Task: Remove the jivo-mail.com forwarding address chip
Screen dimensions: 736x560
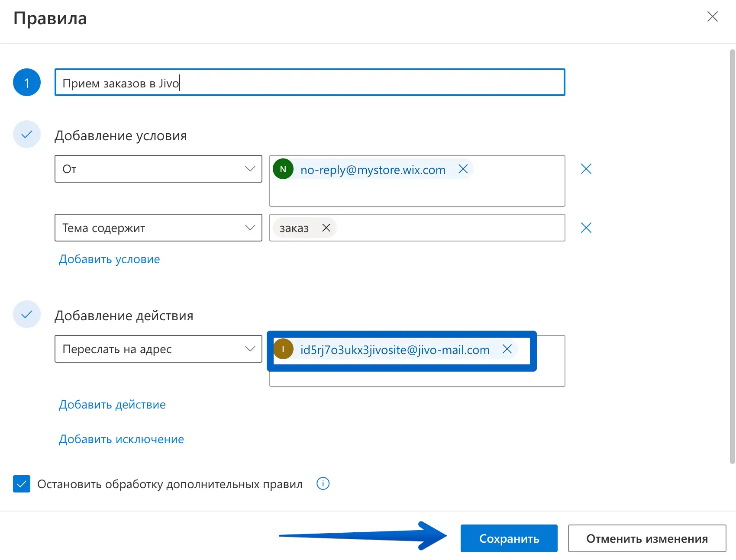Action: (507, 349)
